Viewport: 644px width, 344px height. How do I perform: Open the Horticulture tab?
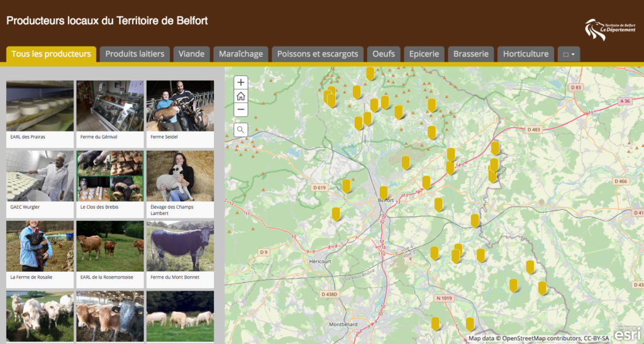coord(526,54)
